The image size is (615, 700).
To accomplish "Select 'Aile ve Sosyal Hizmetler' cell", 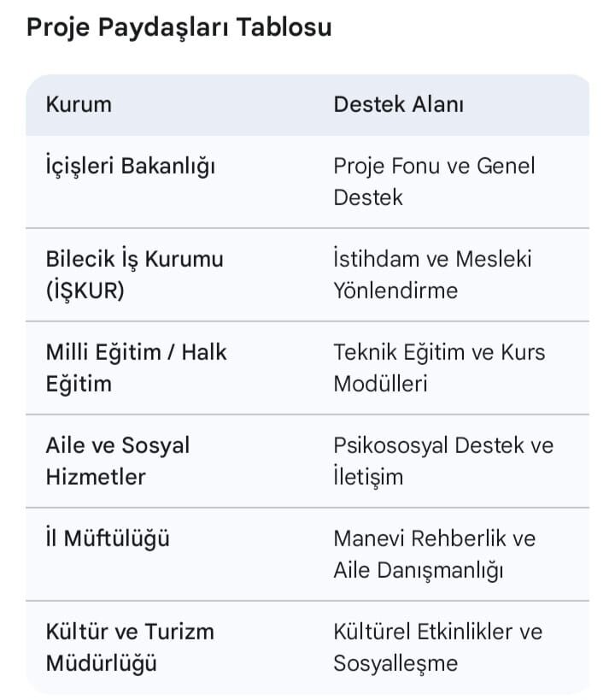I will pos(118,461).
